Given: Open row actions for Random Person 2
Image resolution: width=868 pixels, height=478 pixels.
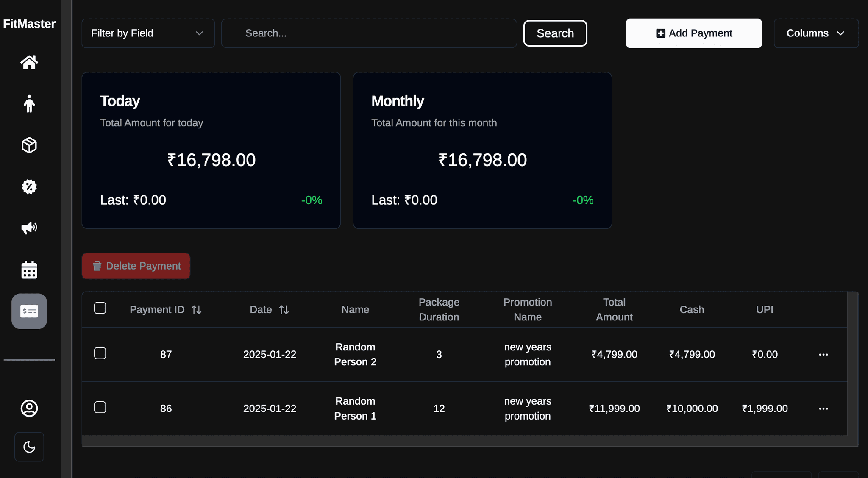Looking at the screenshot, I should [x=823, y=354].
